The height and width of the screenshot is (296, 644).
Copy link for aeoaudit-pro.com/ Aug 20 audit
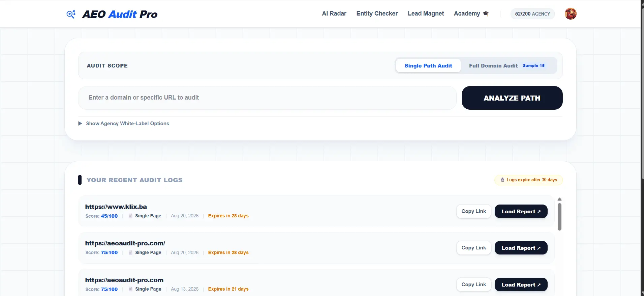(x=473, y=248)
